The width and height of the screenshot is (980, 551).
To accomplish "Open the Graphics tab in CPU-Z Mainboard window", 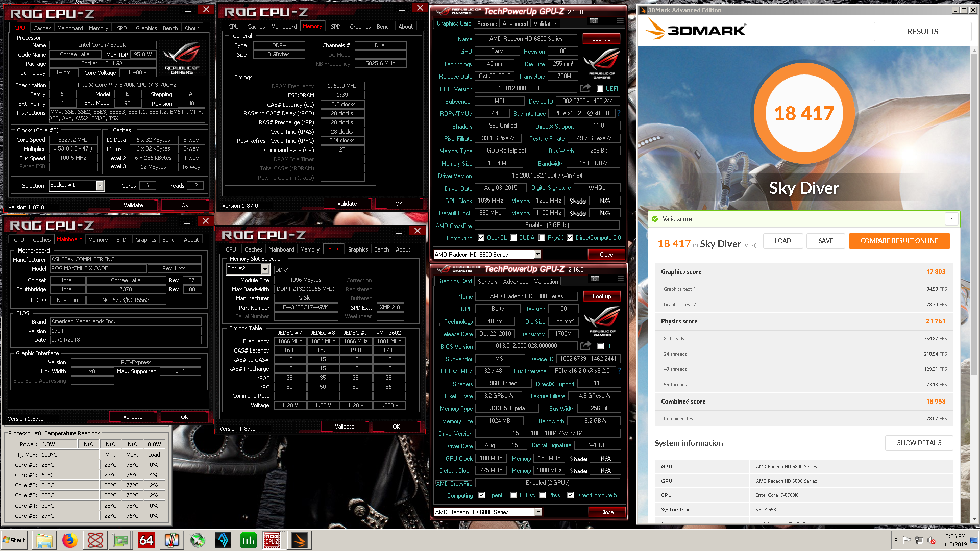I will pos(146,240).
